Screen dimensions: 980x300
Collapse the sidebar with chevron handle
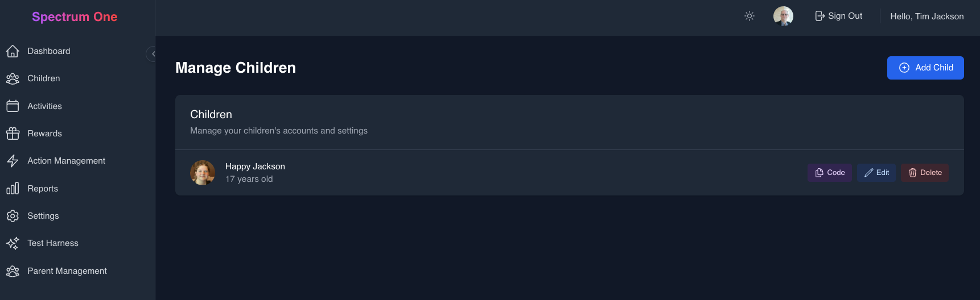point(152,54)
